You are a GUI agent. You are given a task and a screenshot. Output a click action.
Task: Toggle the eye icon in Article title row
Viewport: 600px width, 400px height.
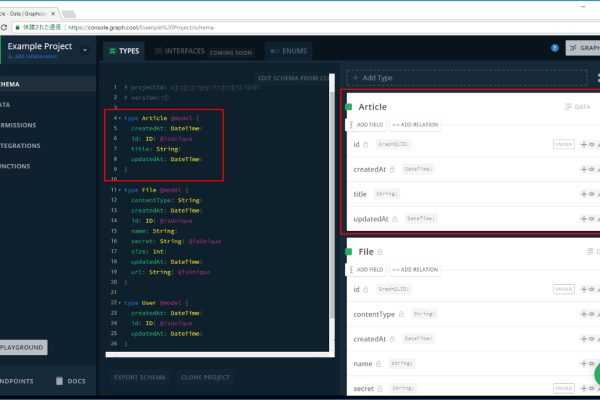click(x=591, y=194)
